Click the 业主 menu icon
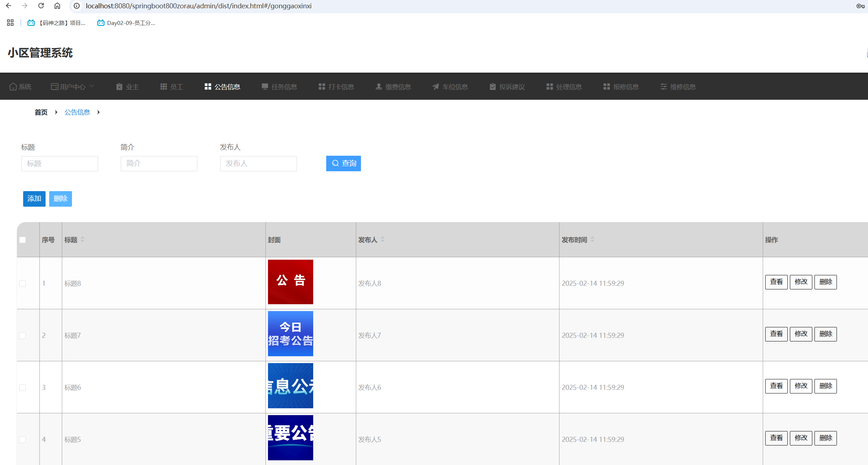868x465 pixels. 119,87
